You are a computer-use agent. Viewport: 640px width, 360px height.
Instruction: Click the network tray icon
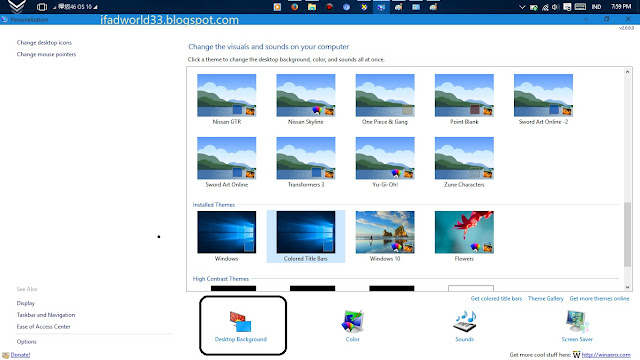click(x=545, y=7)
